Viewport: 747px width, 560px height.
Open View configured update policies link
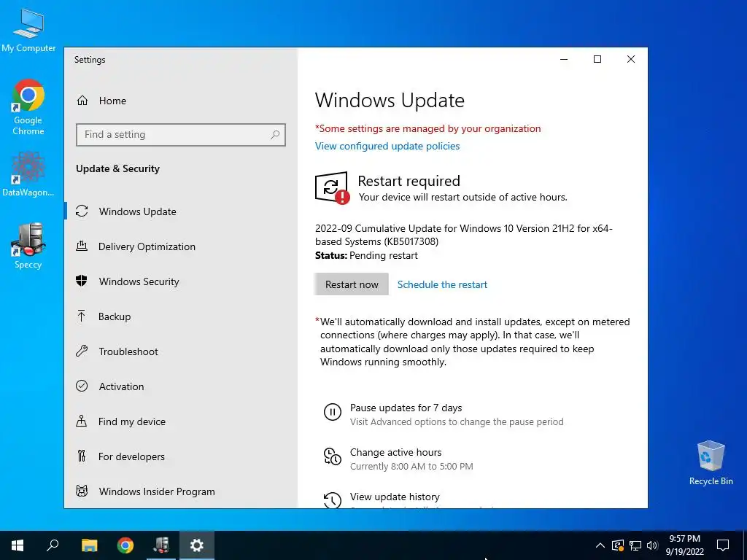tap(387, 146)
